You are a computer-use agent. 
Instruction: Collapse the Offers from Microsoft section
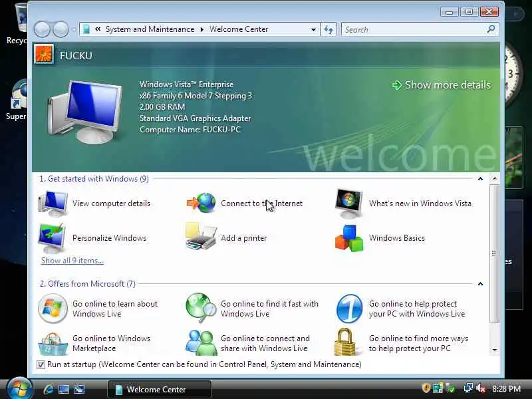[x=480, y=284]
